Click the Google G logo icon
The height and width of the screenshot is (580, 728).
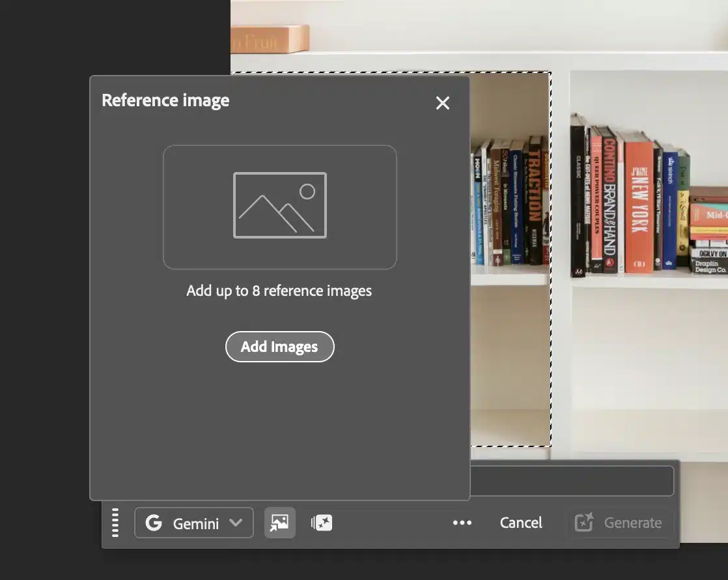pyautogui.click(x=154, y=523)
